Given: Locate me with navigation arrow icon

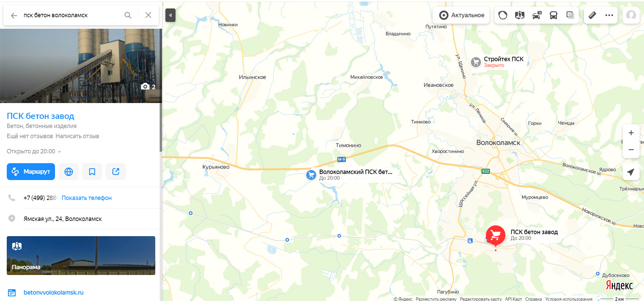Looking at the screenshot, I should 631,172.
